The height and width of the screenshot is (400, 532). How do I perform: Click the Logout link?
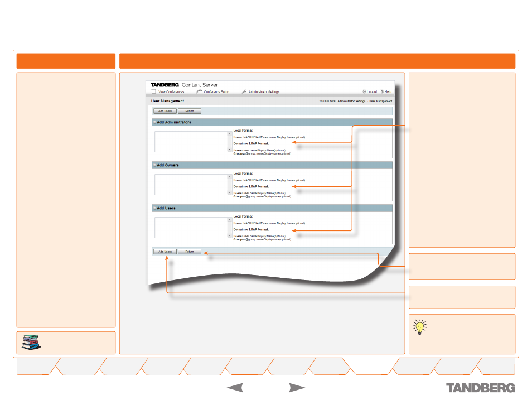(372, 91)
